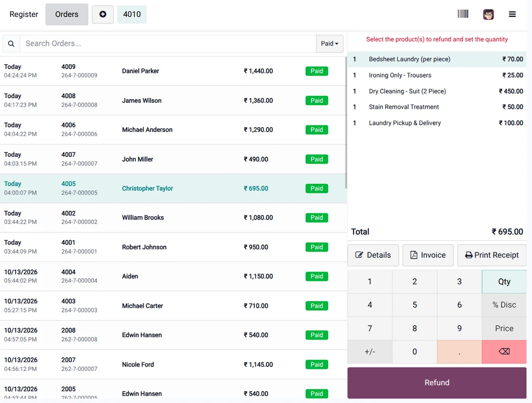Tap the decimal point key
Viewport: 532px width, 403px height.
(459, 352)
